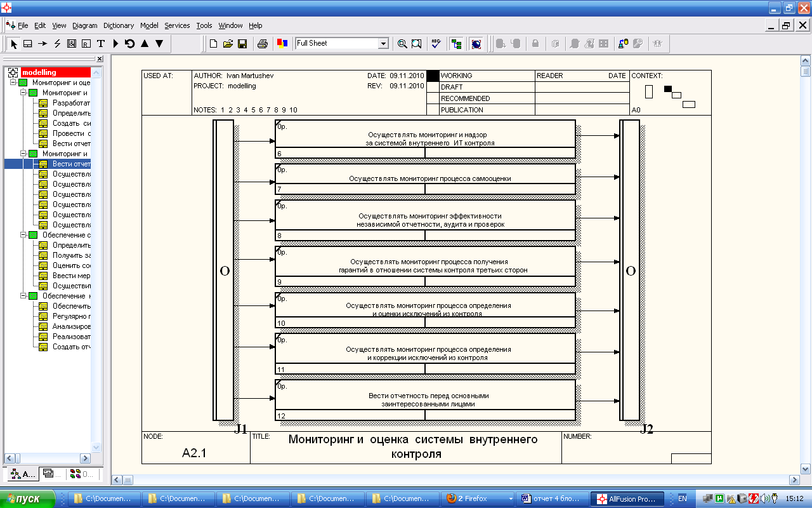Image resolution: width=812 pixels, height=508 pixels.
Task: Collapse the 'Обеспечение с' subtree
Action: click(23, 235)
